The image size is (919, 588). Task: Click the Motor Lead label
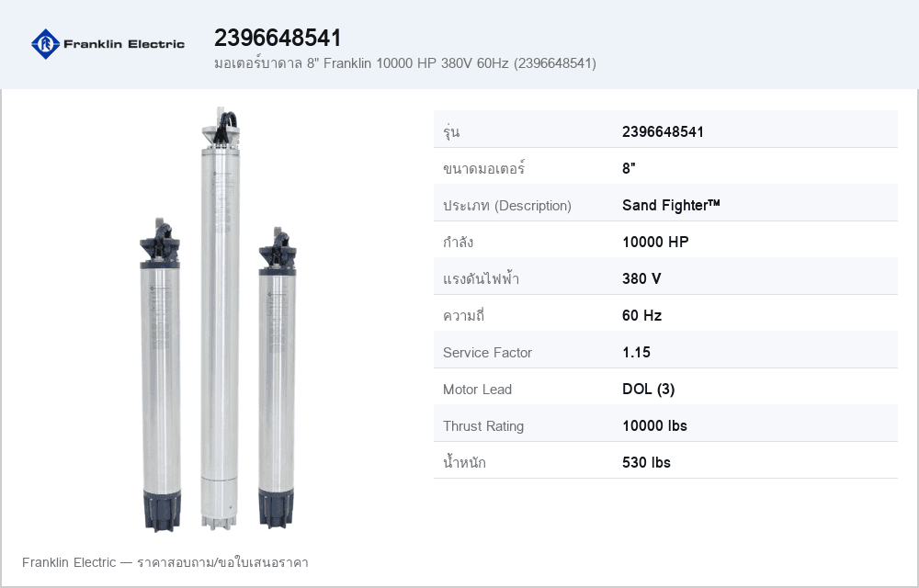pos(477,390)
